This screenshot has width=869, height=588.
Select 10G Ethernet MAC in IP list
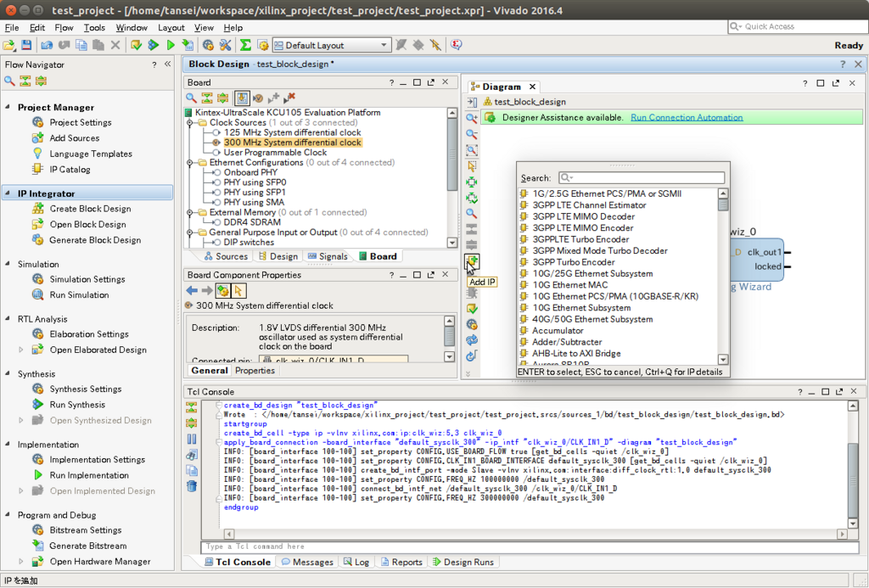tap(569, 285)
